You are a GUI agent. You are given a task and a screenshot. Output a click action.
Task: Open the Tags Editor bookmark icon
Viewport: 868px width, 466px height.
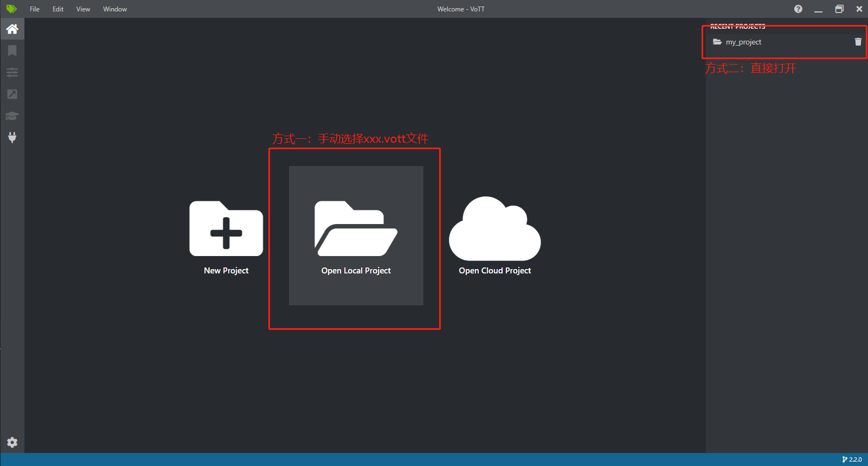click(12, 50)
